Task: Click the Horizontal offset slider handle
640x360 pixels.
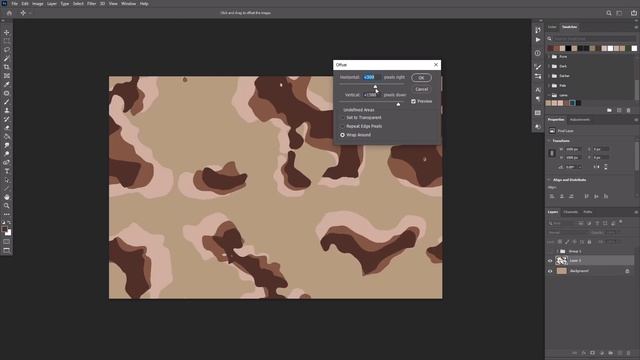Action: click(x=375, y=86)
